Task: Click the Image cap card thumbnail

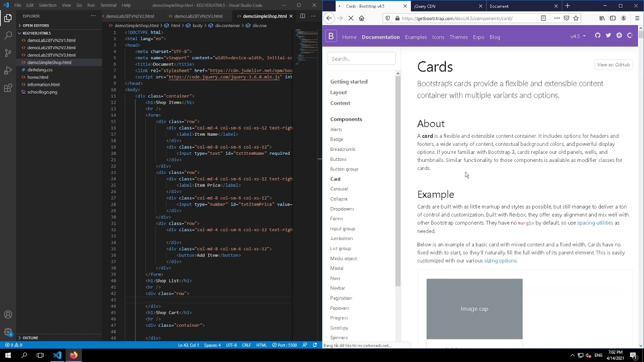Action: (x=474, y=309)
